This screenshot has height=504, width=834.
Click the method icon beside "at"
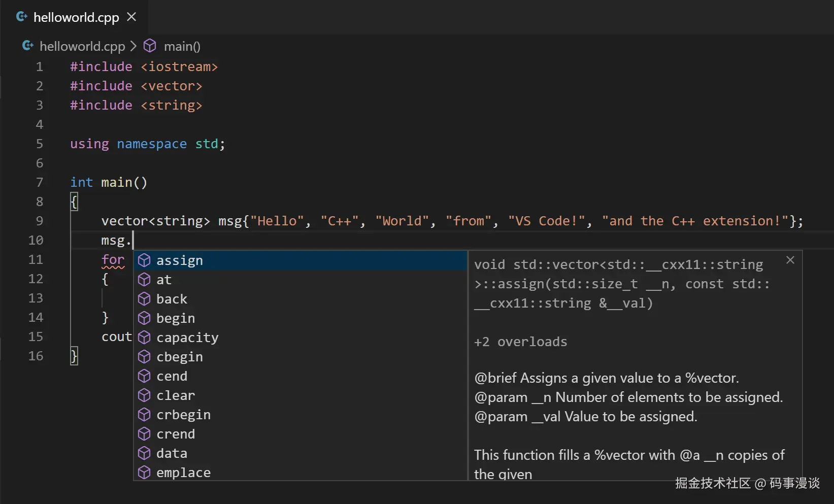coord(144,279)
